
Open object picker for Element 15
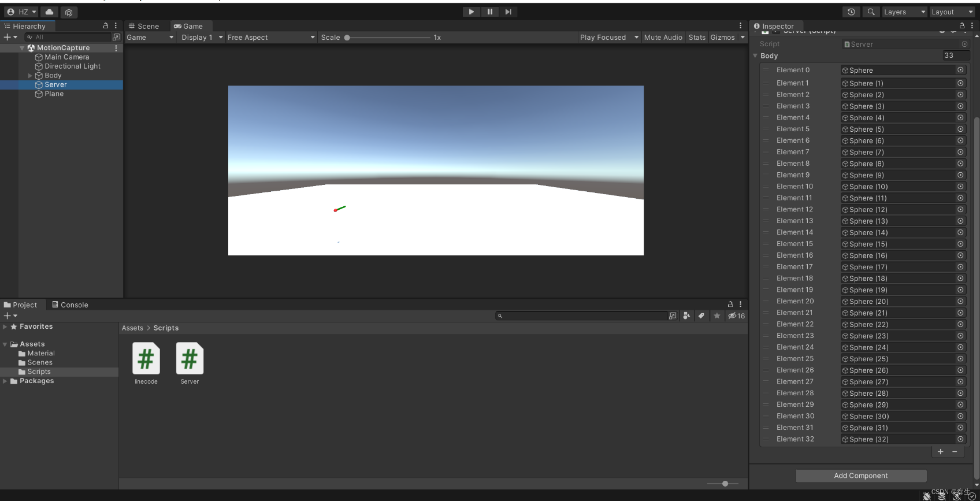pyautogui.click(x=960, y=244)
